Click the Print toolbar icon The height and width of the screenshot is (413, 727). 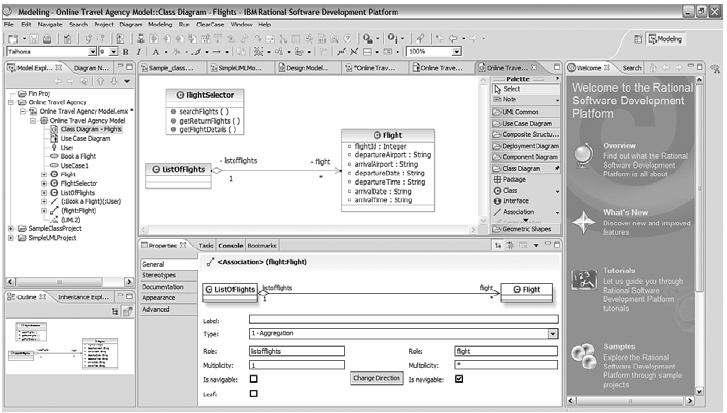[47, 39]
